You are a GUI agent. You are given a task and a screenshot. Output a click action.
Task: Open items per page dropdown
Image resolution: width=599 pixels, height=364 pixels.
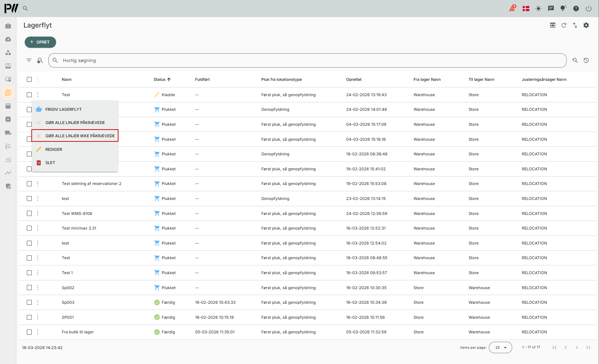500,347
